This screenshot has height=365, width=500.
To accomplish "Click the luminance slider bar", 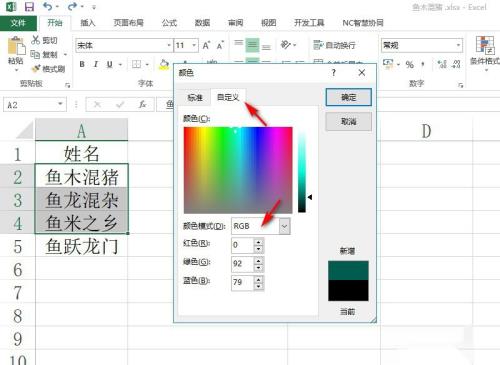I will point(302,170).
